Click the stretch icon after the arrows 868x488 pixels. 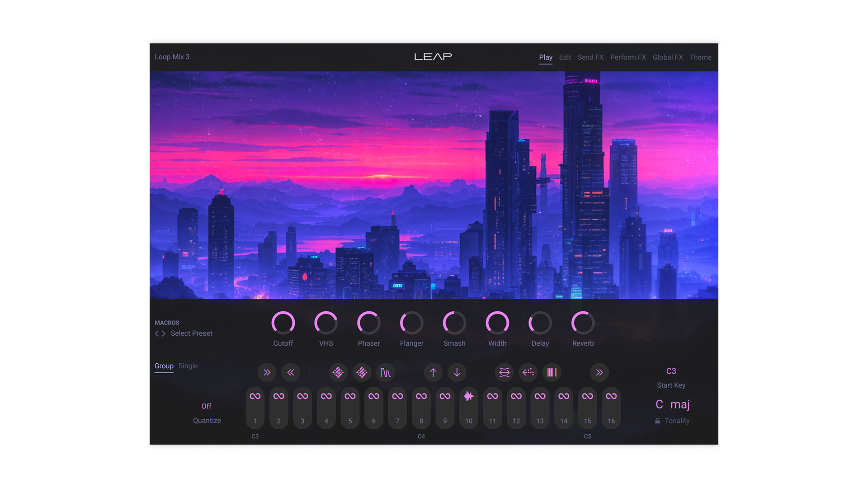(x=504, y=372)
